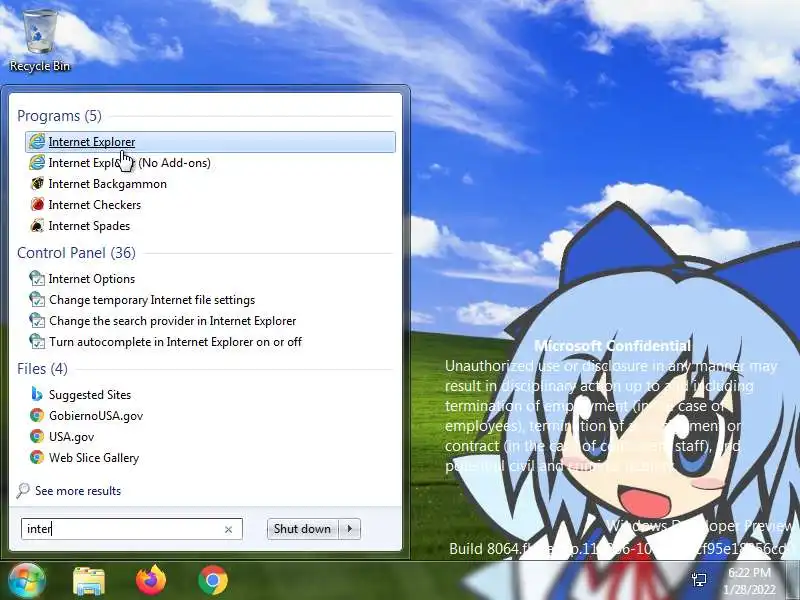Screen dimensions: 800x600
Task: Open Internet Options result
Action: click(92, 279)
